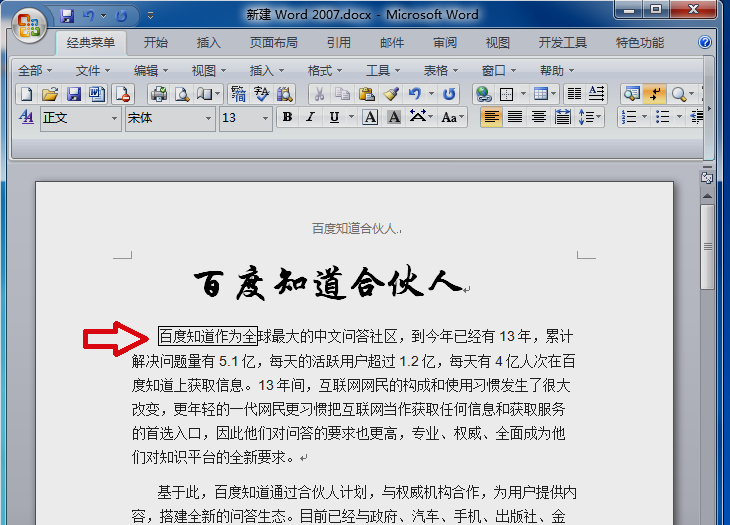The width and height of the screenshot is (730, 525).
Task: Click the Copy icon
Action: (343, 94)
